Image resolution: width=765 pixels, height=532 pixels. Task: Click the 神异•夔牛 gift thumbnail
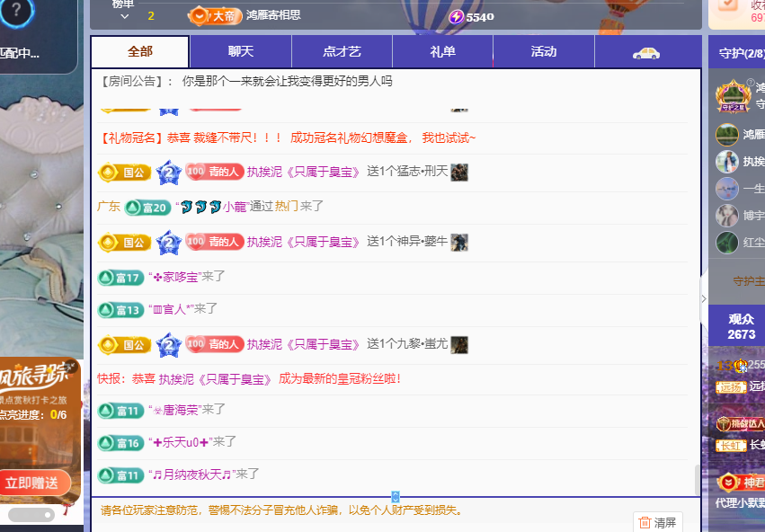[x=459, y=243]
